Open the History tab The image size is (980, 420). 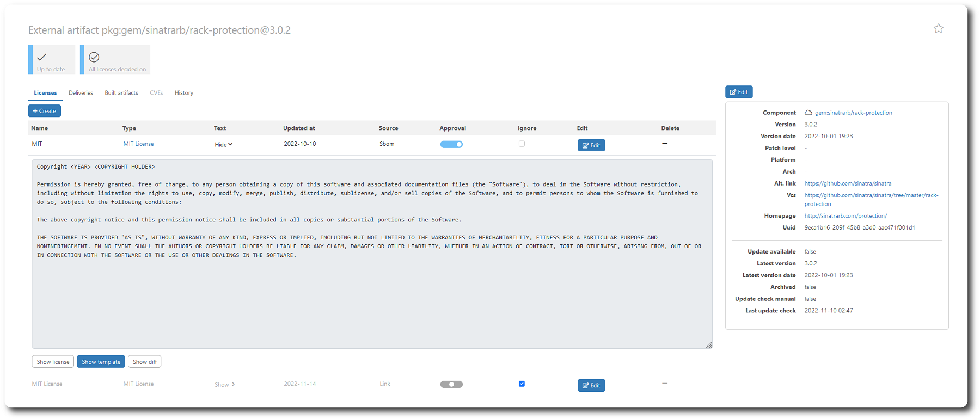pyautogui.click(x=184, y=93)
